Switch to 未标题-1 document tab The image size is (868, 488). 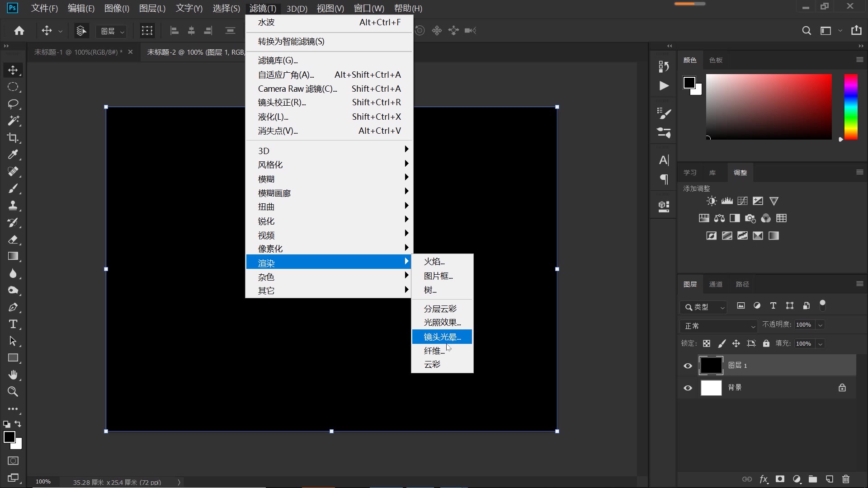(x=78, y=52)
